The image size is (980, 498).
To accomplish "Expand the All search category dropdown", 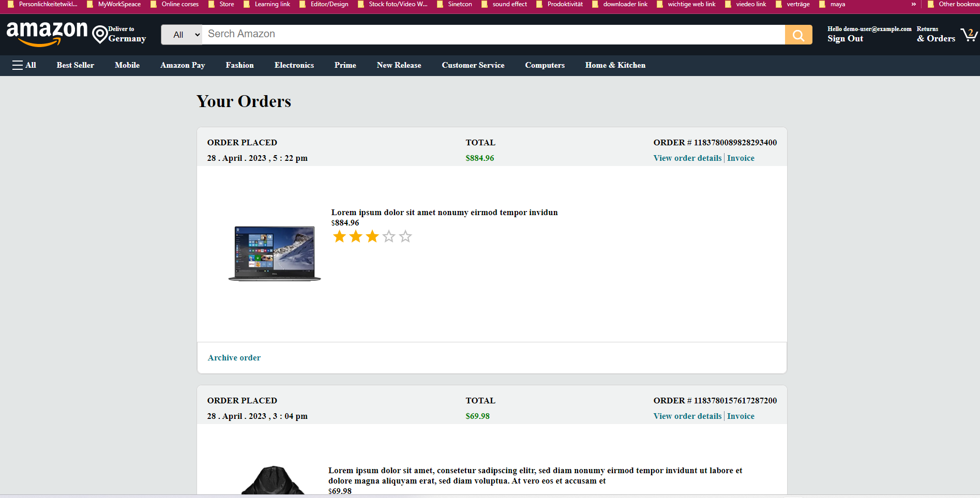I will (x=182, y=35).
